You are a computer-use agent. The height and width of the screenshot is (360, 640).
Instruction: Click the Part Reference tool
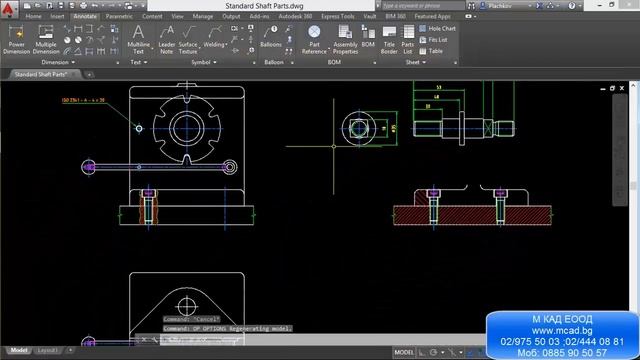[314, 39]
